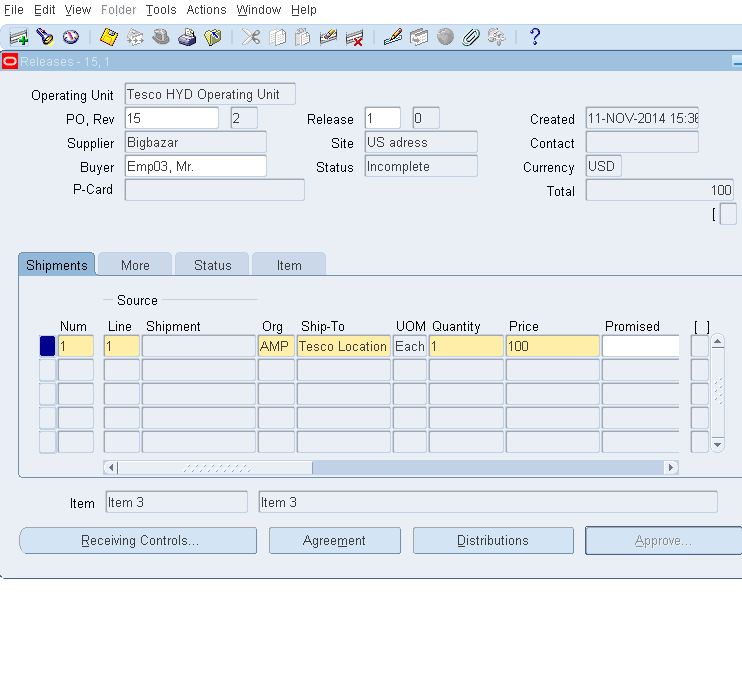Open the Tools menu
Screen dimensions: 742x680
[161, 10]
